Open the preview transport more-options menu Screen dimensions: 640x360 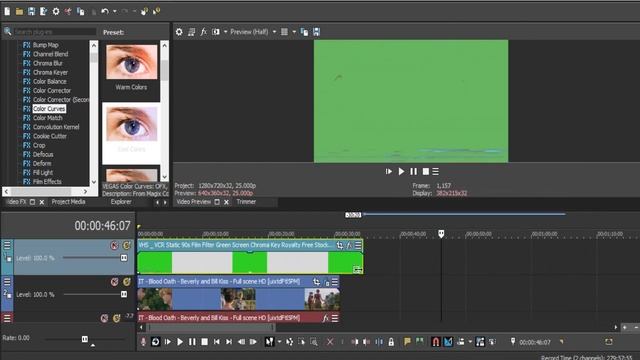pyautogui.click(x=436, y=171)
